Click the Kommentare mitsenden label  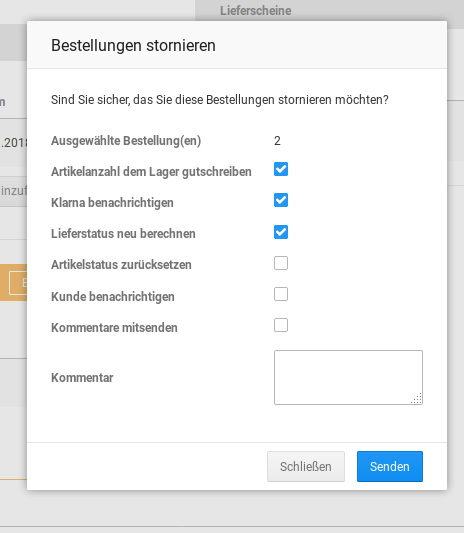[x=114, y=328]
